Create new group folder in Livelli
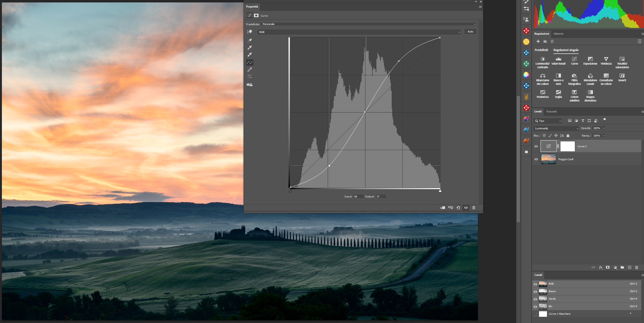644x323 pixels. coord(622,267)
